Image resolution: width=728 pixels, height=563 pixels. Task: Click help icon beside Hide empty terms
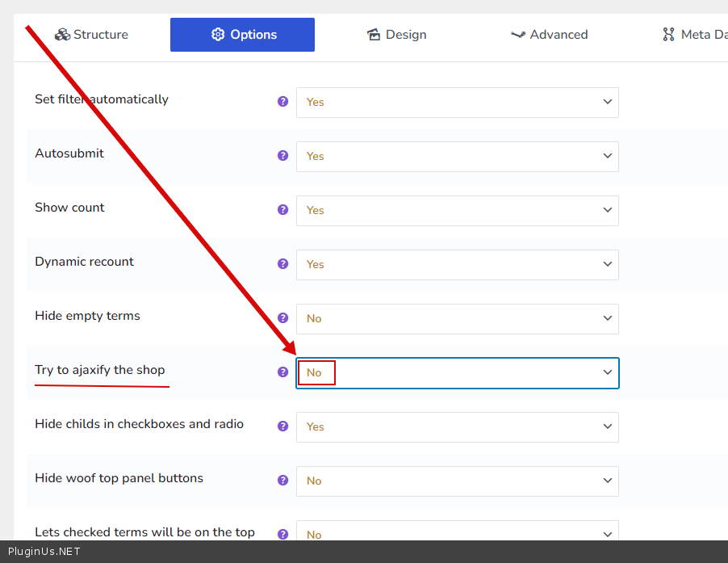(282, 318)
